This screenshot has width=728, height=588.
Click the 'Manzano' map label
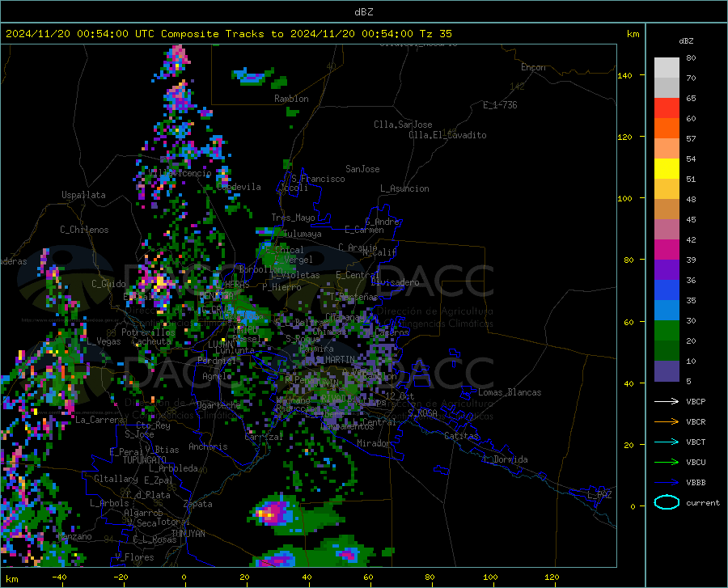click(x=74, y=536)
